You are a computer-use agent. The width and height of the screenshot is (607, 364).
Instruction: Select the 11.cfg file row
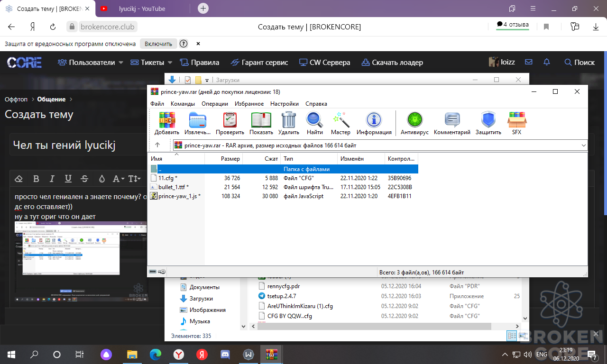[283, 178]
